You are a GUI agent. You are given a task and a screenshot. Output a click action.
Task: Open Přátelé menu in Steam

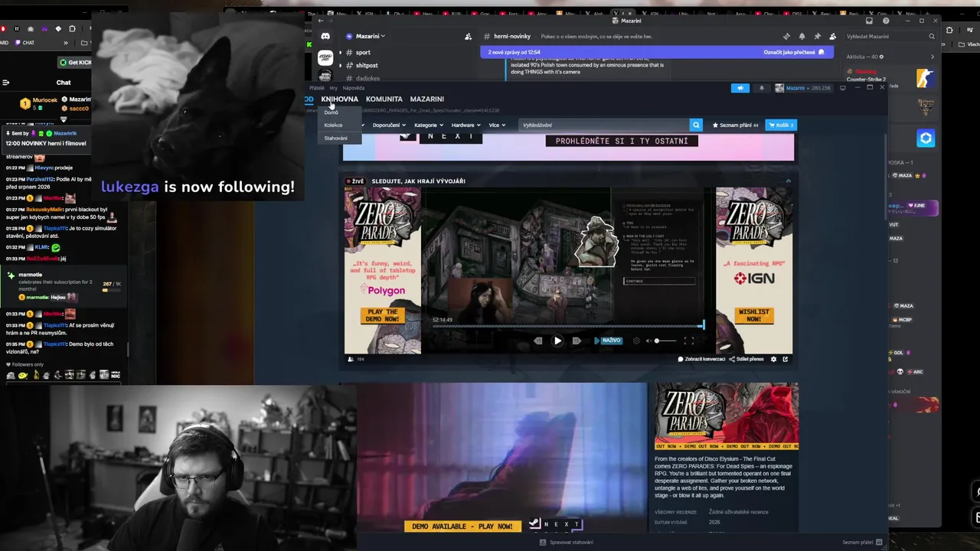point(316,88)
